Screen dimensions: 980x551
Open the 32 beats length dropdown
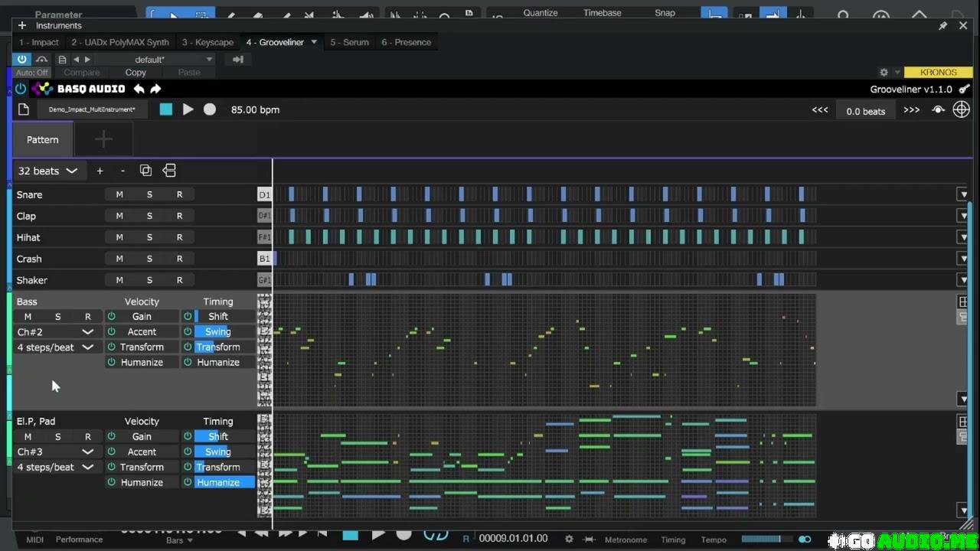(x=47, y=171)
